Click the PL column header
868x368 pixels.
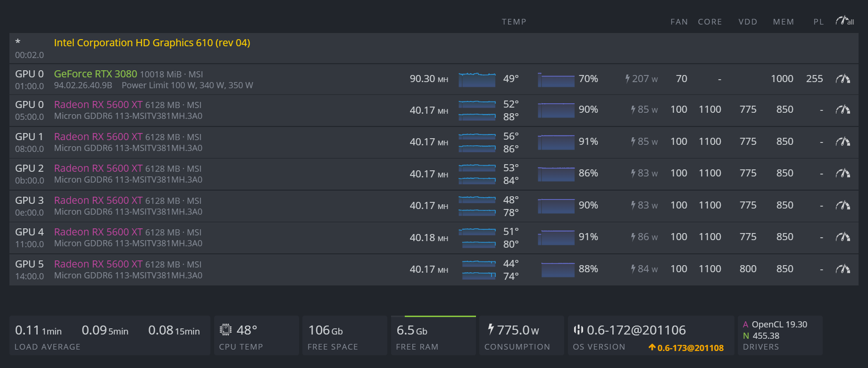(818, 22)
